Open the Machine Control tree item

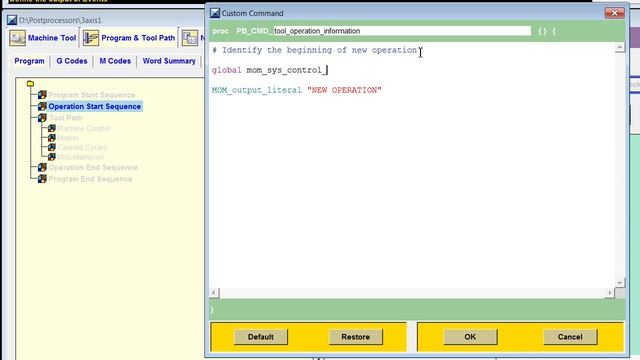pyautogui.click(x=84, y=128)
